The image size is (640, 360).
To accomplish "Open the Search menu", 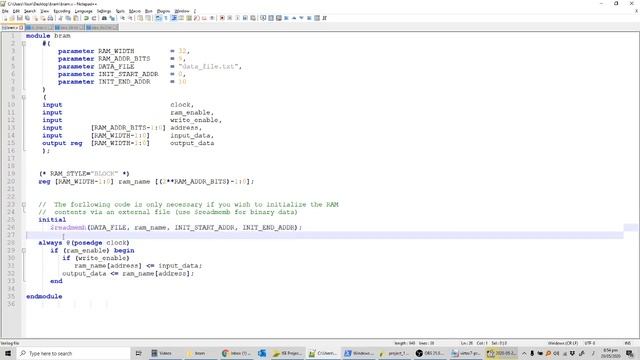I will (30, 11).
